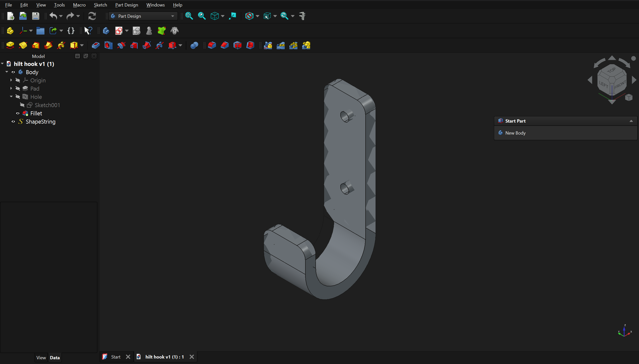639x364 pixels.
Task: Apply the Boolean operation tool
Action: 194,45
